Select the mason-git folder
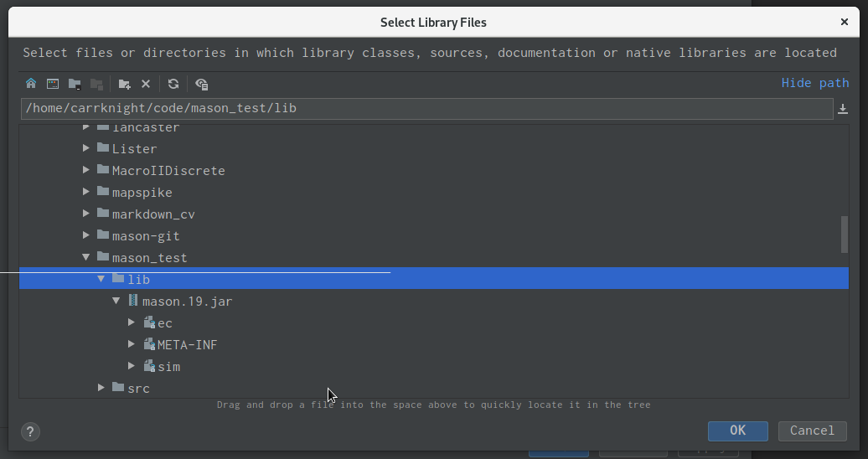Image resolution: width=868 pixels, height=459 pixels. [x=146, y=236]
